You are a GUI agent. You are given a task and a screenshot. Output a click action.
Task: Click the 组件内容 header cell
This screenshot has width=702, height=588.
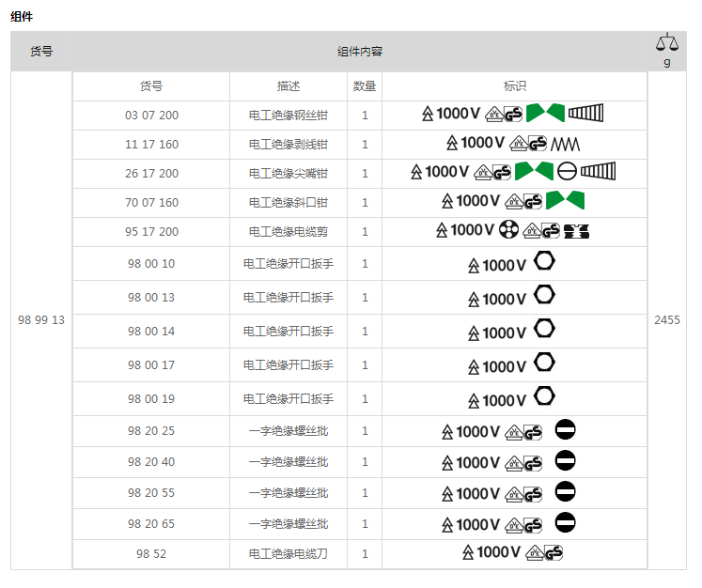360,52
